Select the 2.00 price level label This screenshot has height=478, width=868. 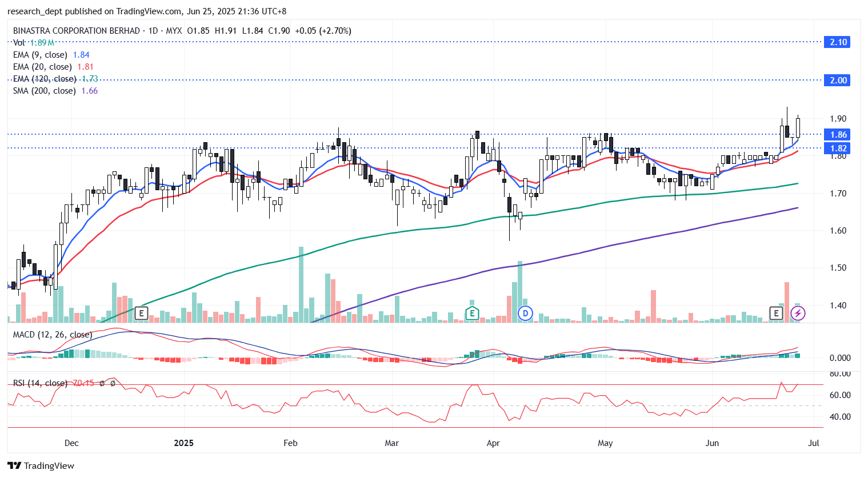tap(838, 80)
